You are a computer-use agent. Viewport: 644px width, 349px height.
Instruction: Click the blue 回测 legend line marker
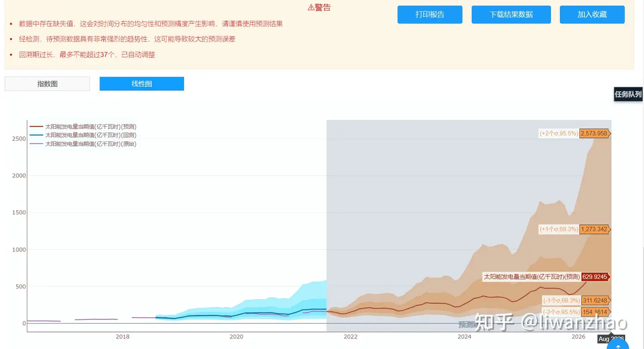point(36,135)
